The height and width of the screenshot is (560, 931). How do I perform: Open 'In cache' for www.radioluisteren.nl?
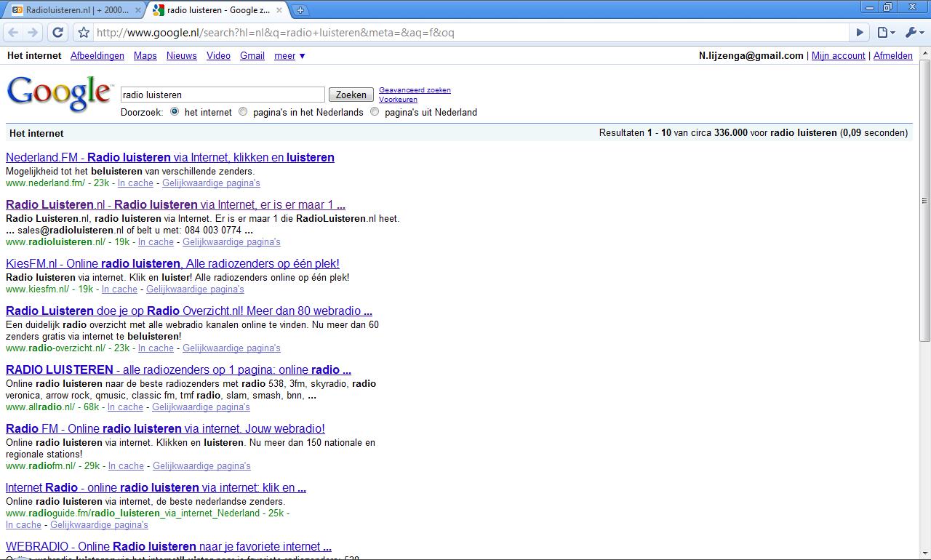tap(156, 242)
